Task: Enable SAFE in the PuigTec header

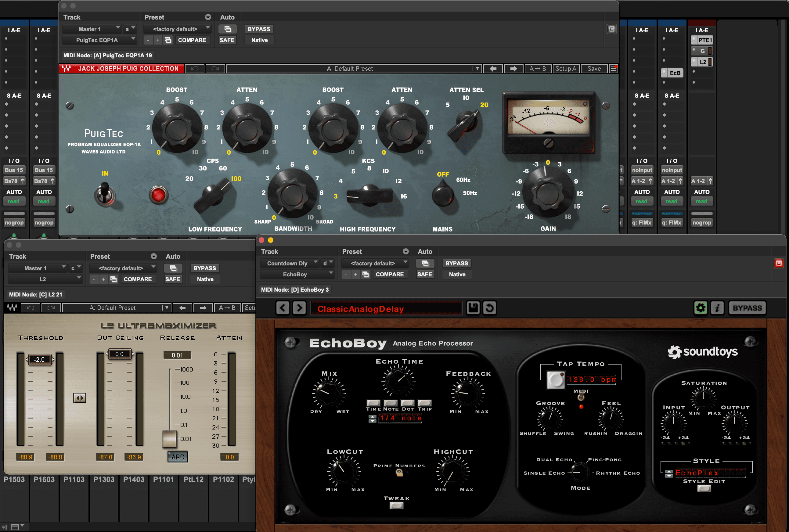Action: click(x=227, y=40)
